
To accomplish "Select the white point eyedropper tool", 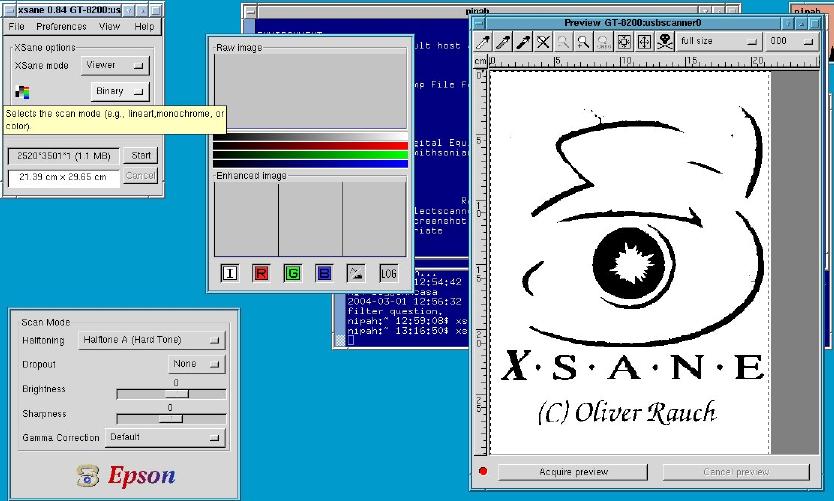I will (x=483, y=42).
